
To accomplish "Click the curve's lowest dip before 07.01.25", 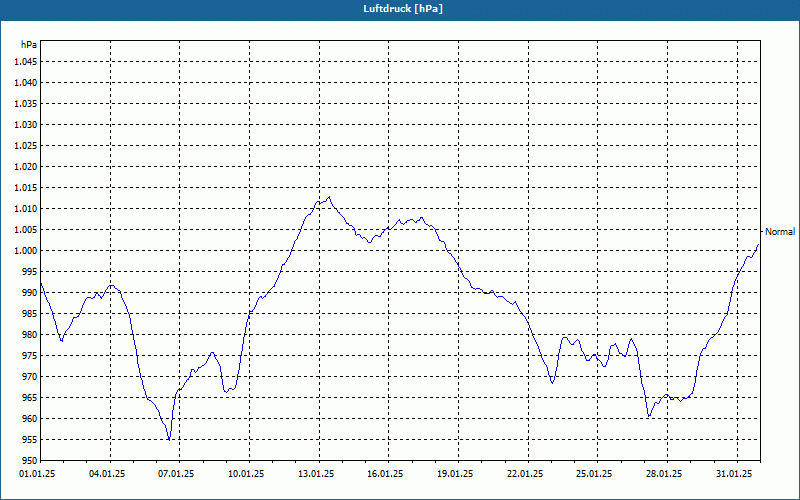I will point(169,439).
